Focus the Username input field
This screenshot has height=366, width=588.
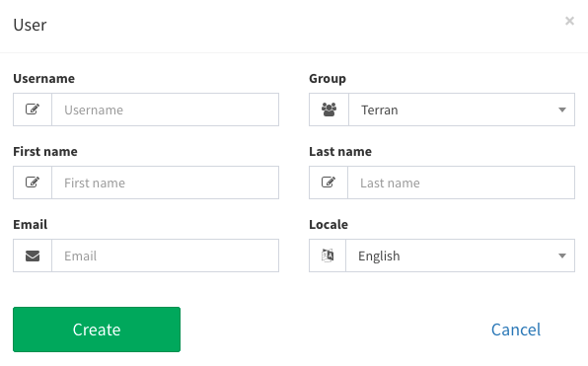tap(166, 110)
